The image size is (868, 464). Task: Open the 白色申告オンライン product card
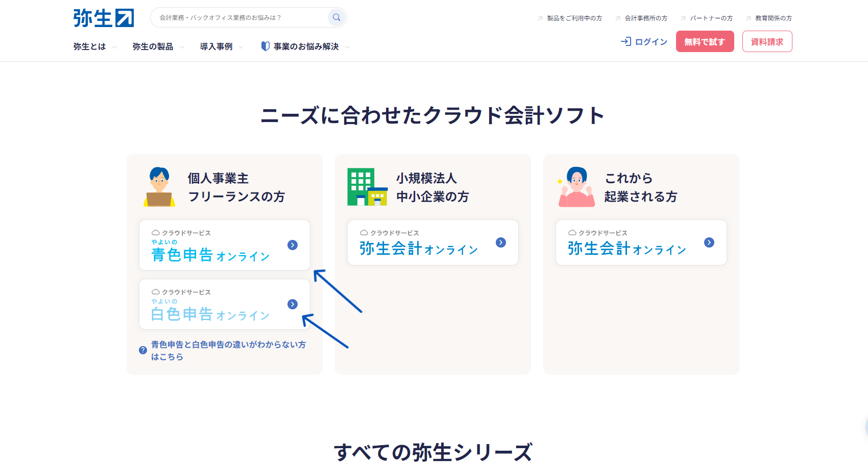click(x=225, y=304)
